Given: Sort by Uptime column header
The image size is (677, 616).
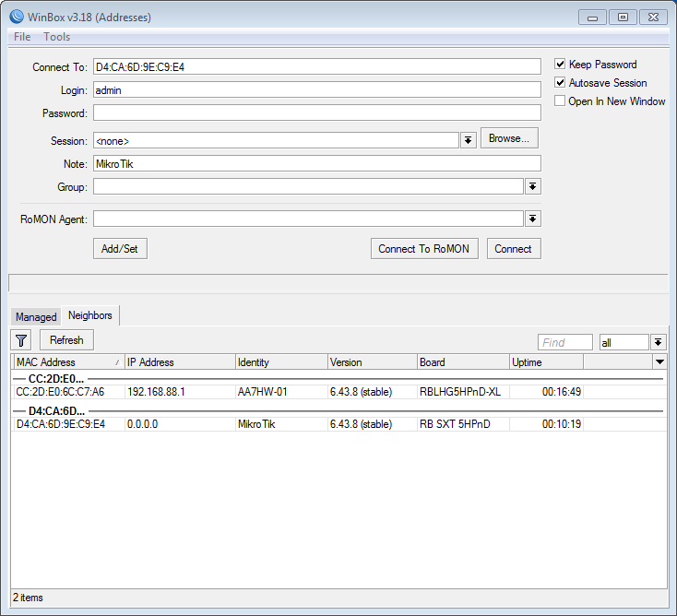Looking at the screenshot, I should click(x=547, y=361).
